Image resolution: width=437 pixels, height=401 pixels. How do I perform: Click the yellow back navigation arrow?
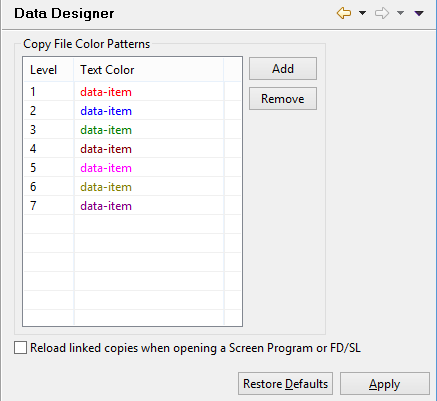344,13
